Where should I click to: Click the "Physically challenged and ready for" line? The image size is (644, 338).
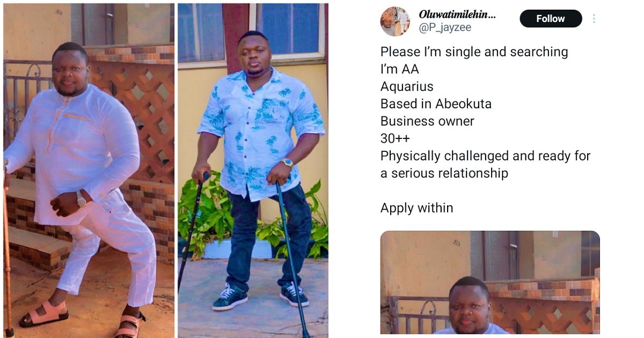pyautogui.click(x=485, y=156)
